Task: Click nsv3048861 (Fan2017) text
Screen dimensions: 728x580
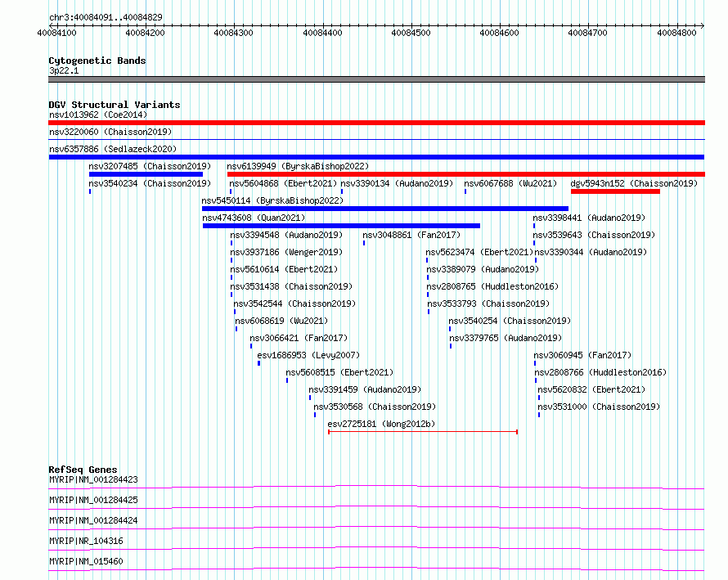Action: [x=411, y=235]
